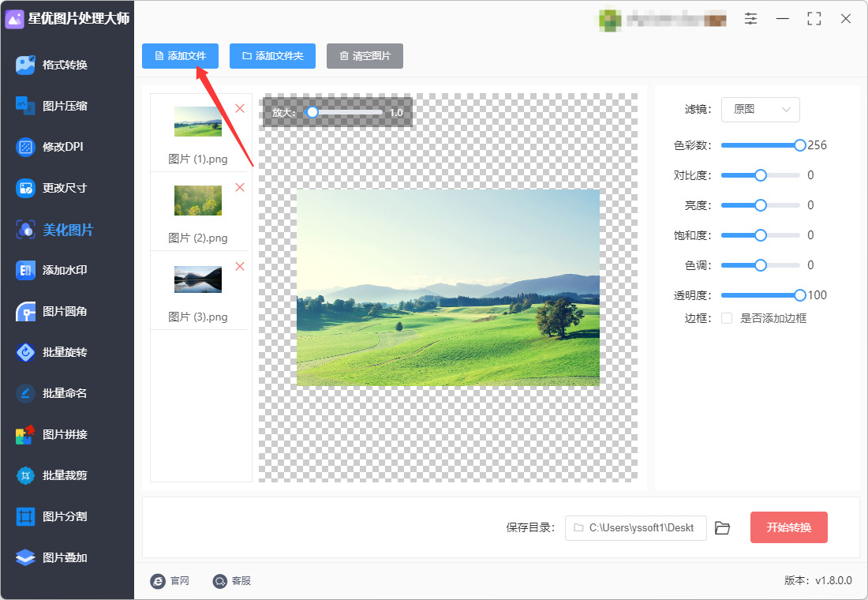The height and width of the screenshot is (600, 868).
Task: Open the settings sliders icon in title bar
Action: (750, 19)
